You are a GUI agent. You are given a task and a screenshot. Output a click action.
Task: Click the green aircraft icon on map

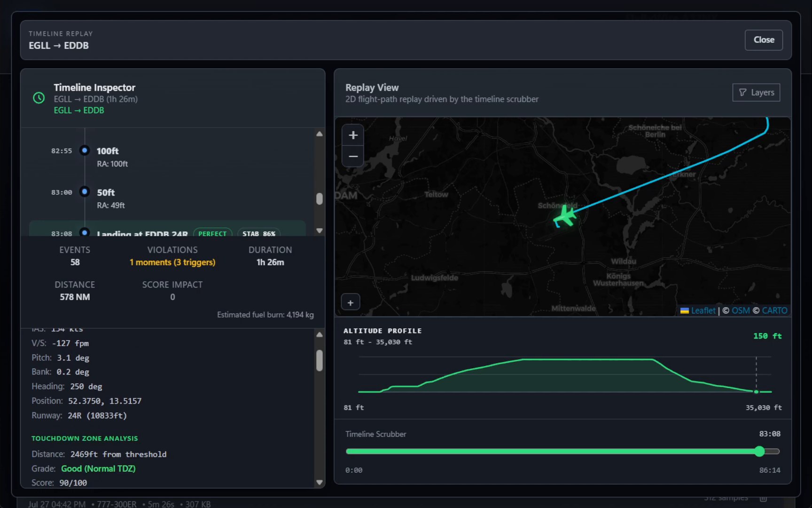tap(565, 216)
